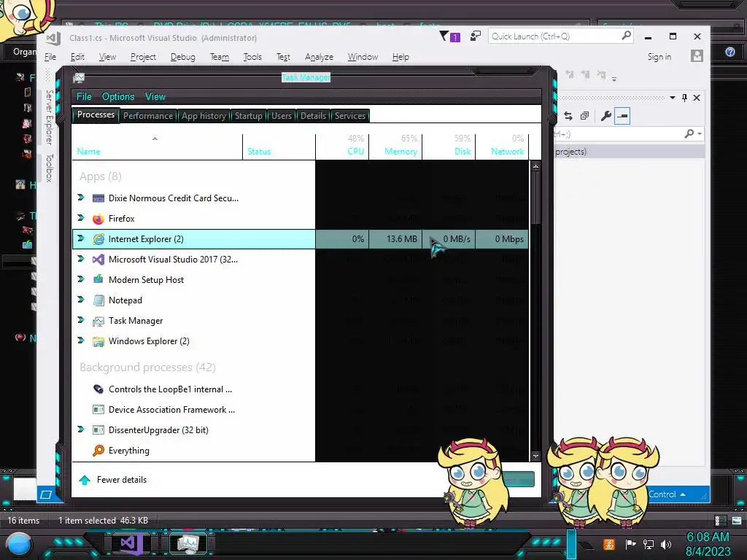This screenshot has height=560, width=747.
Task: Open the Debug menu in Visual Studio
Action: click(x=183, y=57)
